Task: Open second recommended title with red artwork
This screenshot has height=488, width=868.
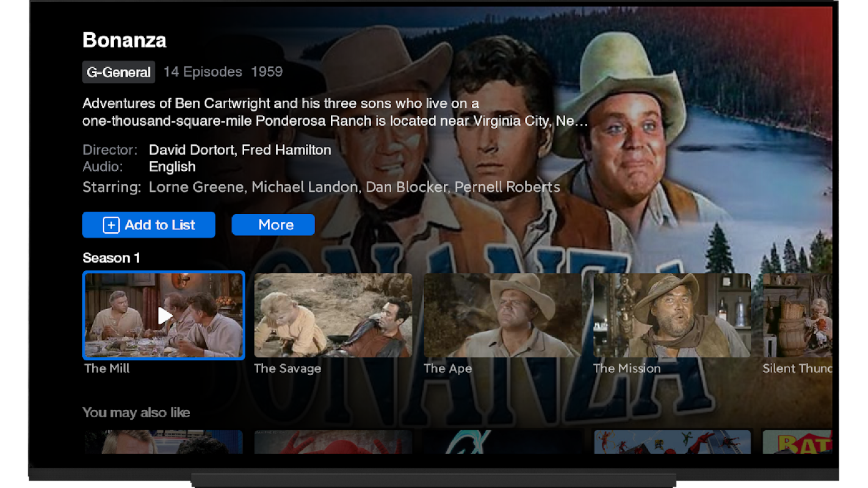Action: (333, 442)
